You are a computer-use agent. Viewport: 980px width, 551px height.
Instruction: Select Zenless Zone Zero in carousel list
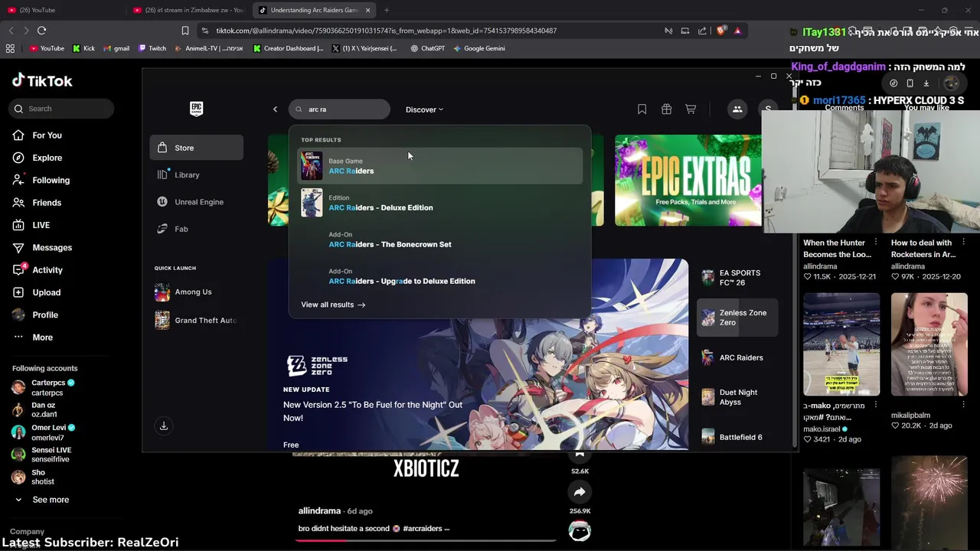point(737,318)
